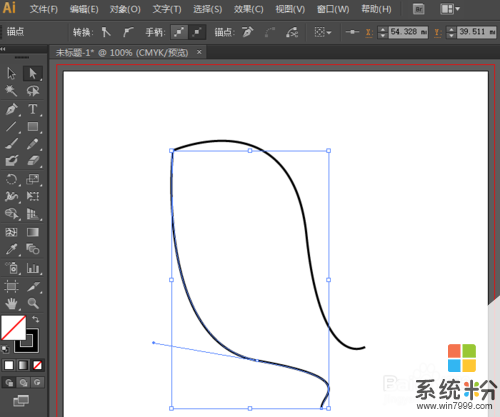
Task: Select the Type tool
Action: tap(33, 109)
